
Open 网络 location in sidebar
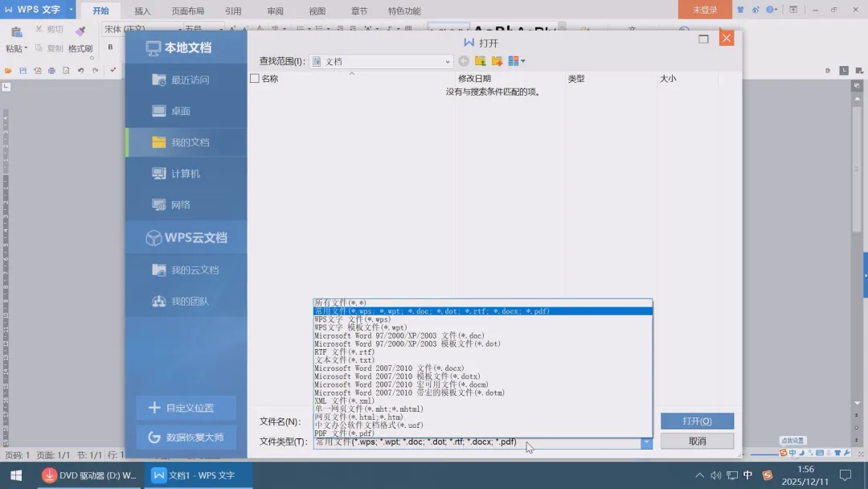tap(186, 205)
